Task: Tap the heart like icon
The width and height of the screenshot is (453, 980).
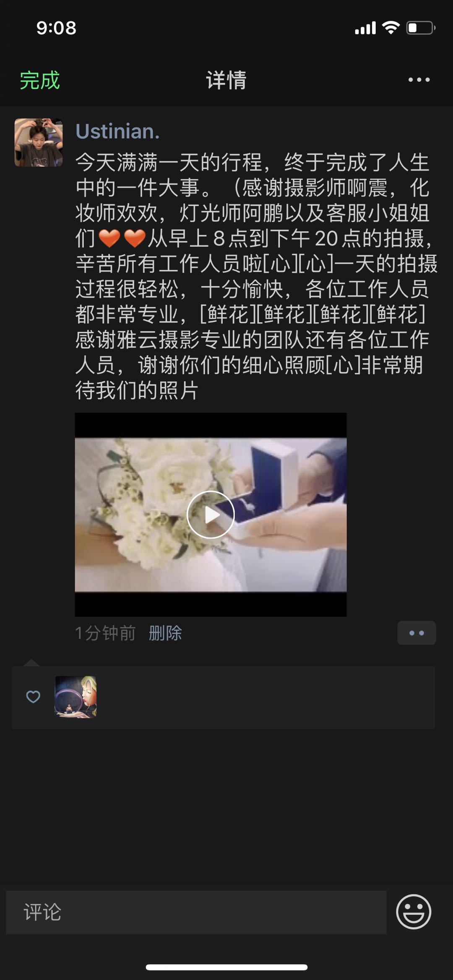Action: click(x=33, y=697)
